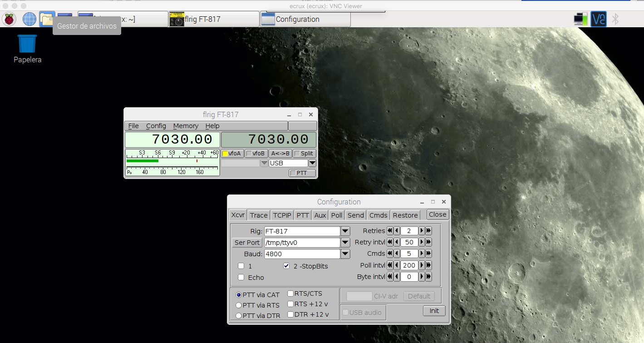
Task: Expand the Rig FT-817 dropdown
Action: coord(345,231)
